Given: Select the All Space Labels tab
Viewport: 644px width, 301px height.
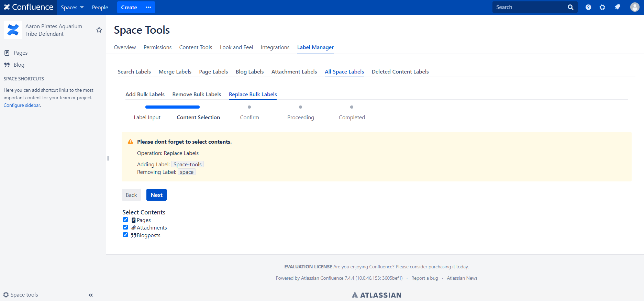Looking at the screenshot, I should pyautogui.click(x=344, y=72).
